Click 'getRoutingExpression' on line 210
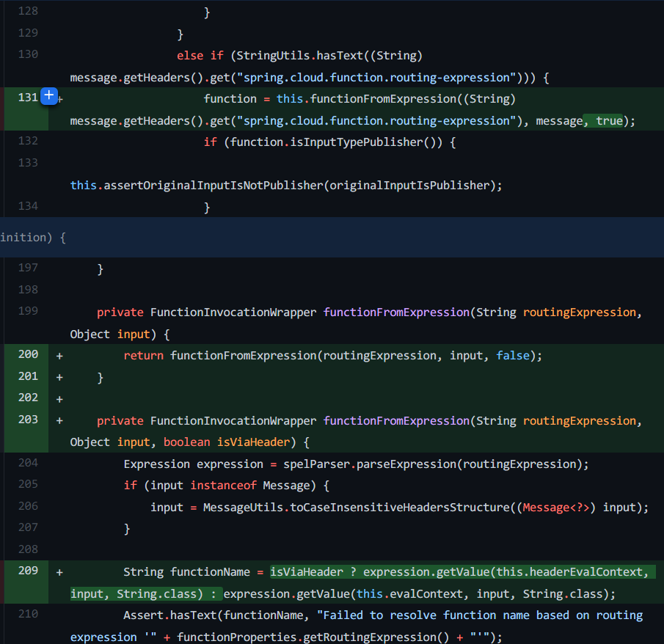This screenshot has height=644, width=664. coord(370,637)
